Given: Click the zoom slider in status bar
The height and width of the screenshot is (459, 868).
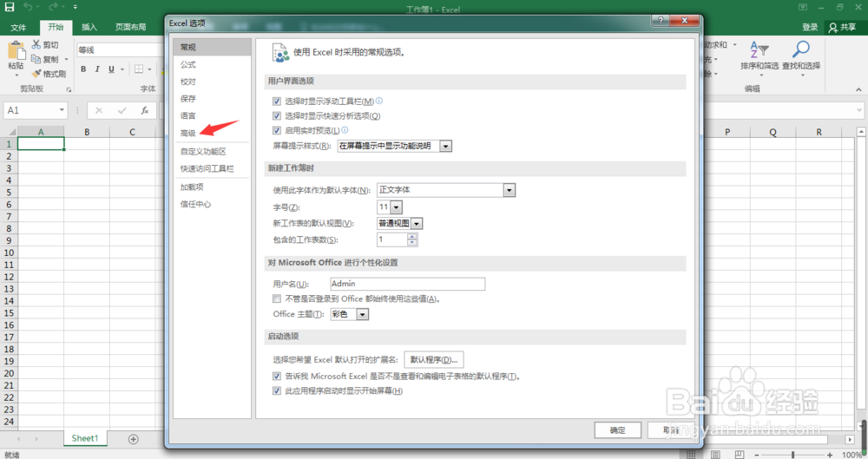Looking at the screenshot, I should click(x=792, y=455).
